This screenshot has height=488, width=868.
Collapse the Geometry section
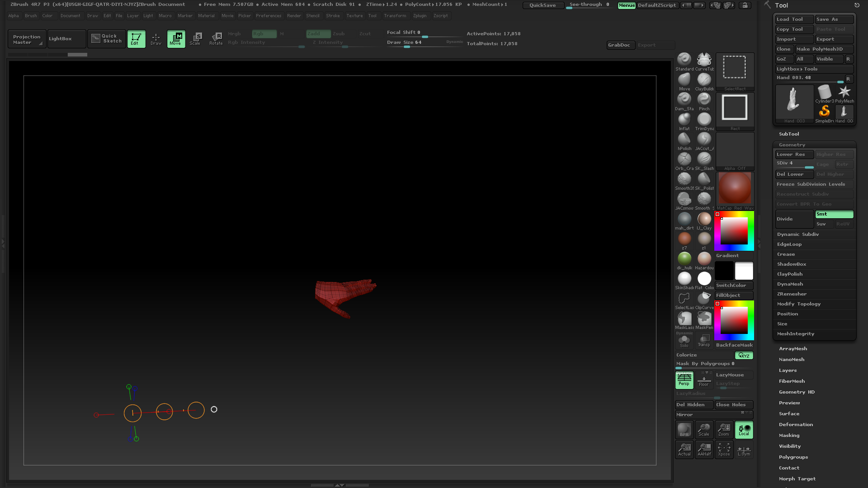point(792,145)
